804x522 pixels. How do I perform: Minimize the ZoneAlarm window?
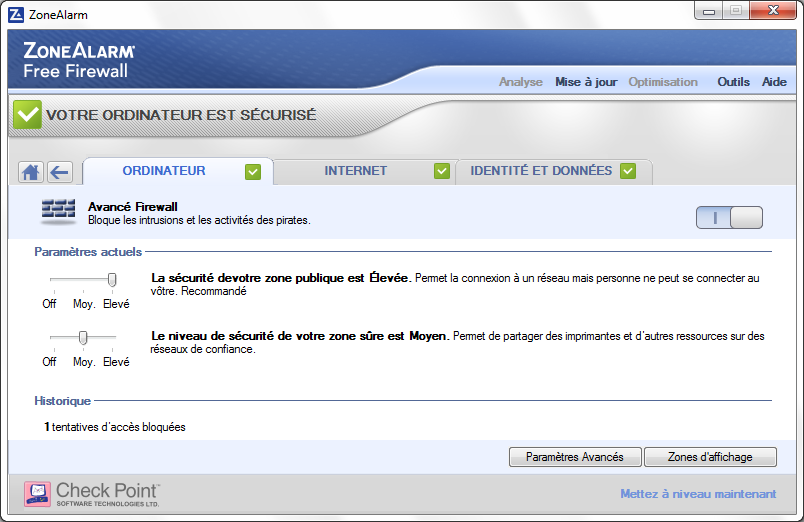[709, 11]
